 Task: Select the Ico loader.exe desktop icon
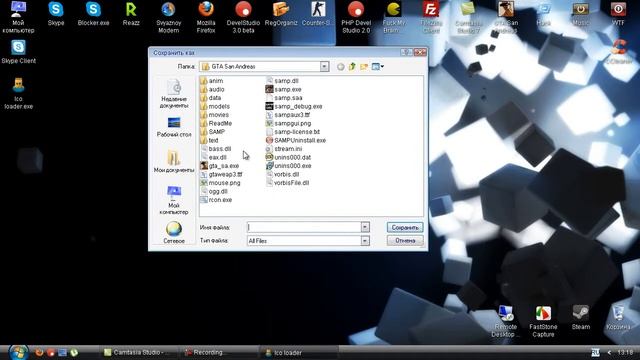[x=18, y=93]
